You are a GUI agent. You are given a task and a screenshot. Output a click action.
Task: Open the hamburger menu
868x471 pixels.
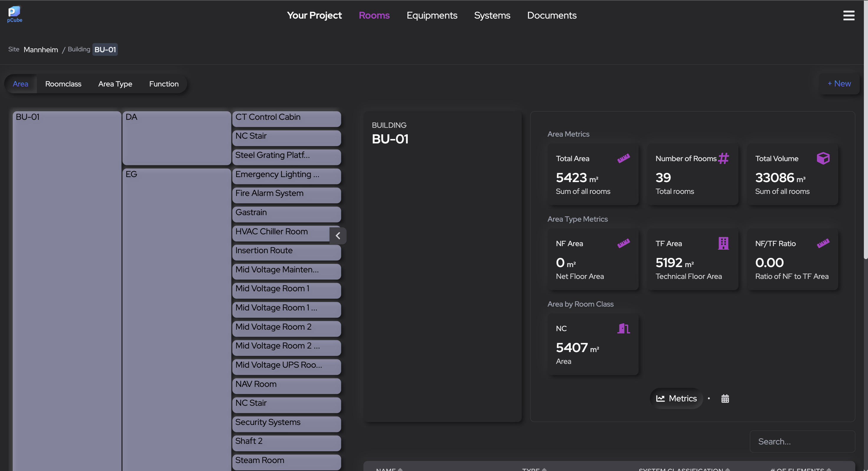coord(849,16)
